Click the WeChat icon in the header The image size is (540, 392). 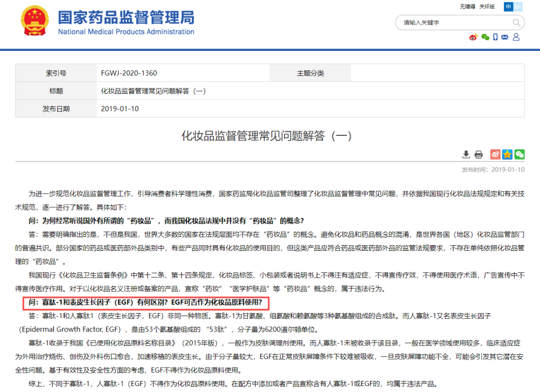coord(485,37)
